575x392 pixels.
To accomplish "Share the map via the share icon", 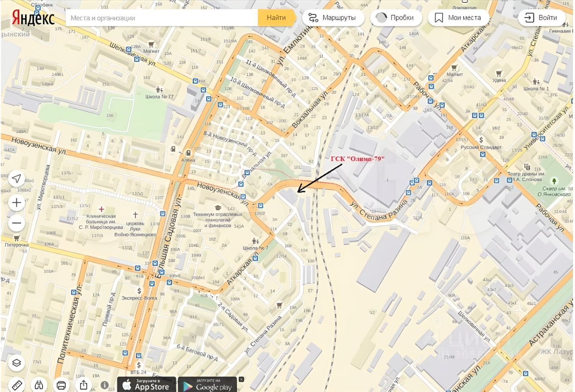I will tap(84, 385).
